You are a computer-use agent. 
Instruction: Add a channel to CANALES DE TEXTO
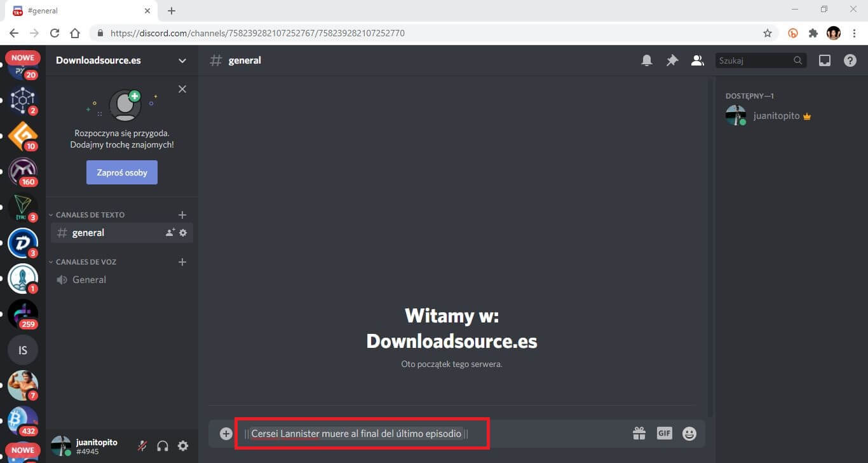click(x=182, y=215)
